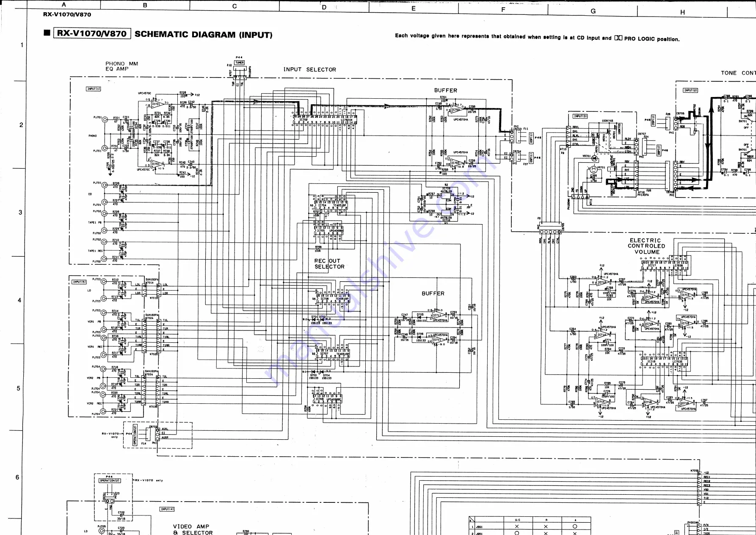Click the 'VIDEO AMP & SELECTOR' label
Image resolution: width=756 pixels, height=535 pixels.
tap(193, 529)
